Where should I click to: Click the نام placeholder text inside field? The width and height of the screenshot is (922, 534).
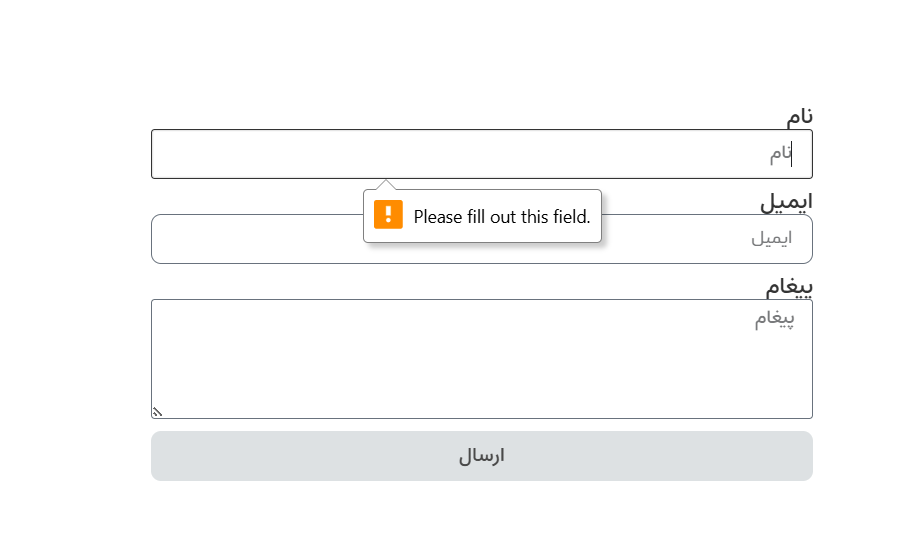click(780, 154)
